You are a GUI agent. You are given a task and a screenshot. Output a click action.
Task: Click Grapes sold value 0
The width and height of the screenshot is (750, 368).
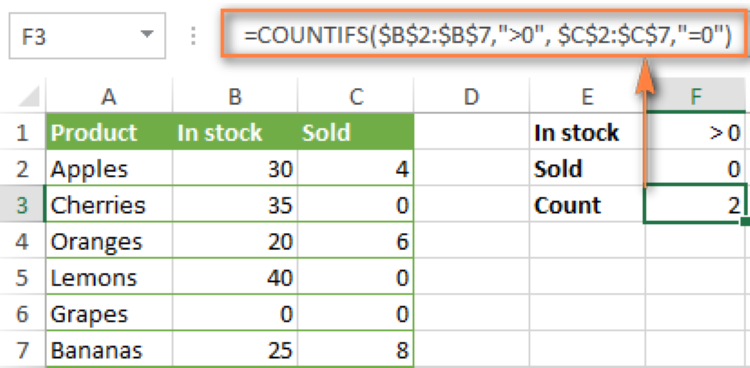pos(356,313)
